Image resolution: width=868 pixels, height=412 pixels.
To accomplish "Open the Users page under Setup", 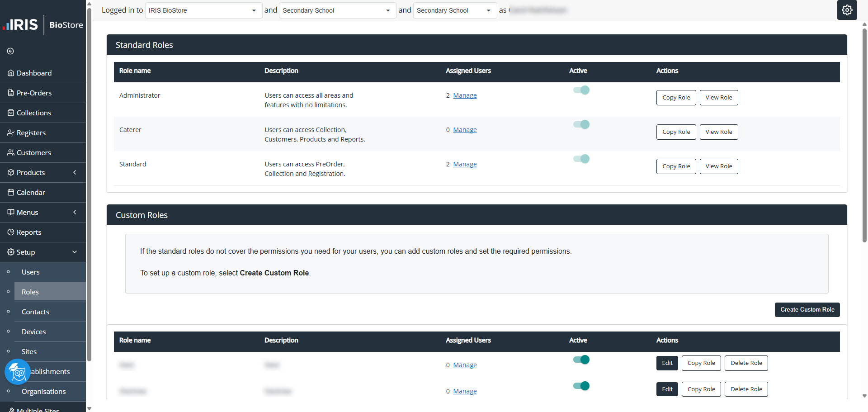I will (31, 272).
